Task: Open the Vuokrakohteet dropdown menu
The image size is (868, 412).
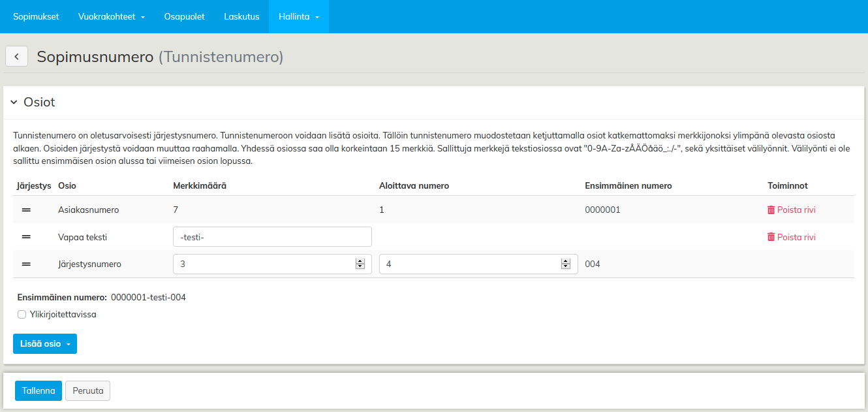Action: point(111,17)
